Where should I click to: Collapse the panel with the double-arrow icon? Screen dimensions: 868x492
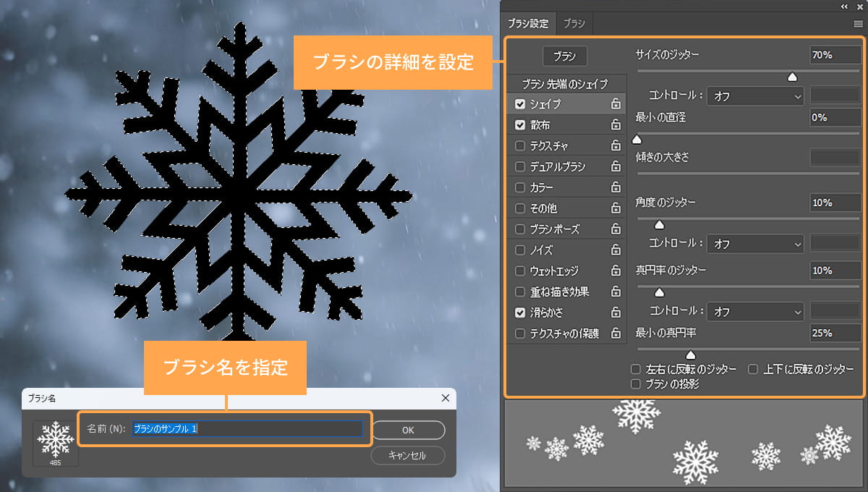pyautogui.click(x=843, y=7)
